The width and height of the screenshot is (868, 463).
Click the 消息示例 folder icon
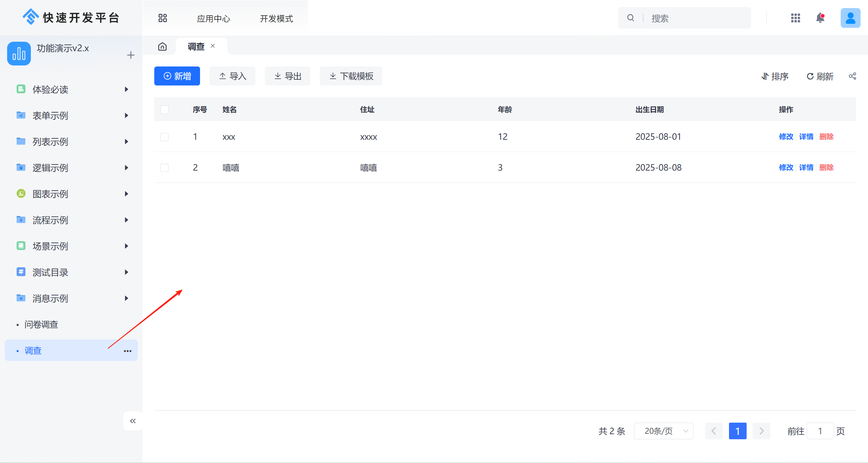(x=21, y=298)
